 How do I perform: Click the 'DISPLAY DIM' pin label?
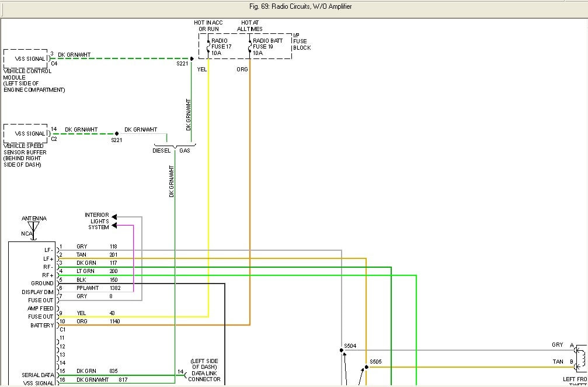(38, 292)
